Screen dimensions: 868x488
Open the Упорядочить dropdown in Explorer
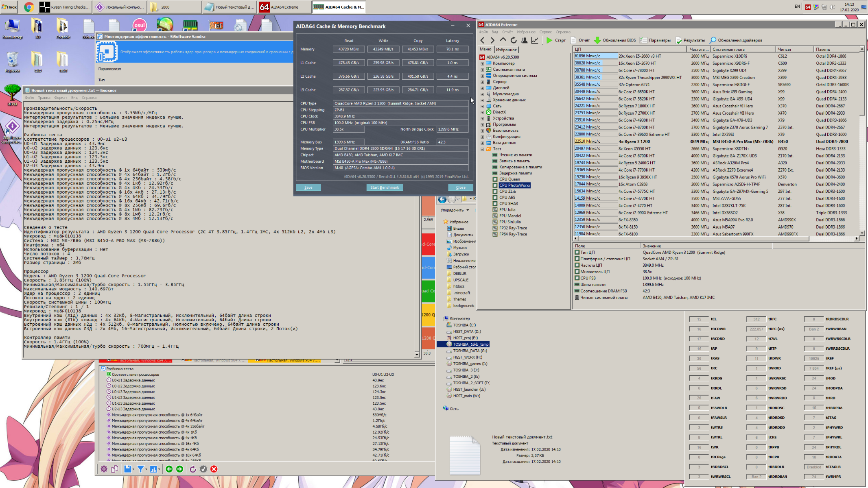coord(455,210)
